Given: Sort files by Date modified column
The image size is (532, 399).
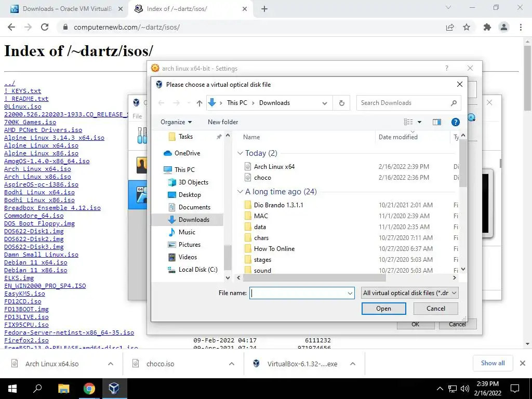Looking at the screenshot, I should [398, 137].
